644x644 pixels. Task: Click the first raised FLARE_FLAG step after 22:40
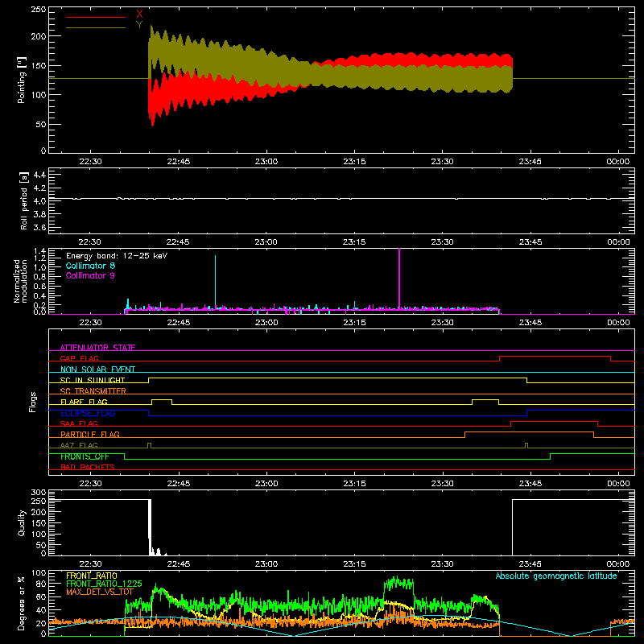click(x=162, y=399)
